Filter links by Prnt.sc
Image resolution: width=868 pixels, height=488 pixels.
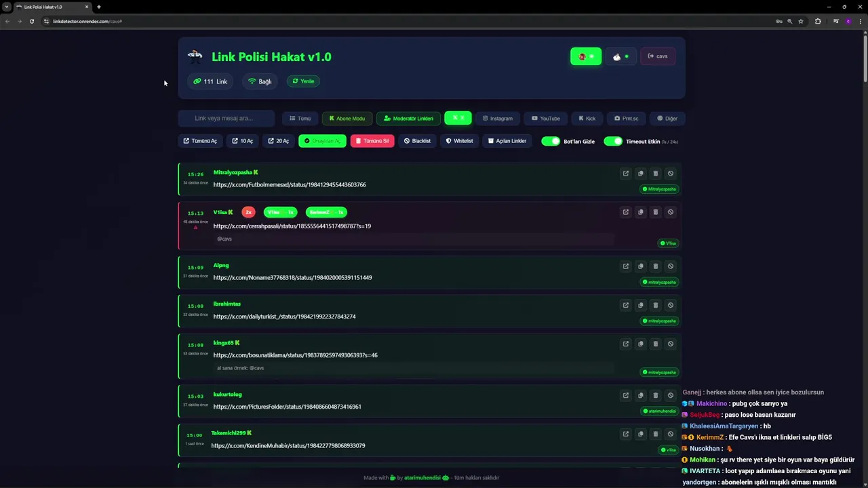(626, 119)
